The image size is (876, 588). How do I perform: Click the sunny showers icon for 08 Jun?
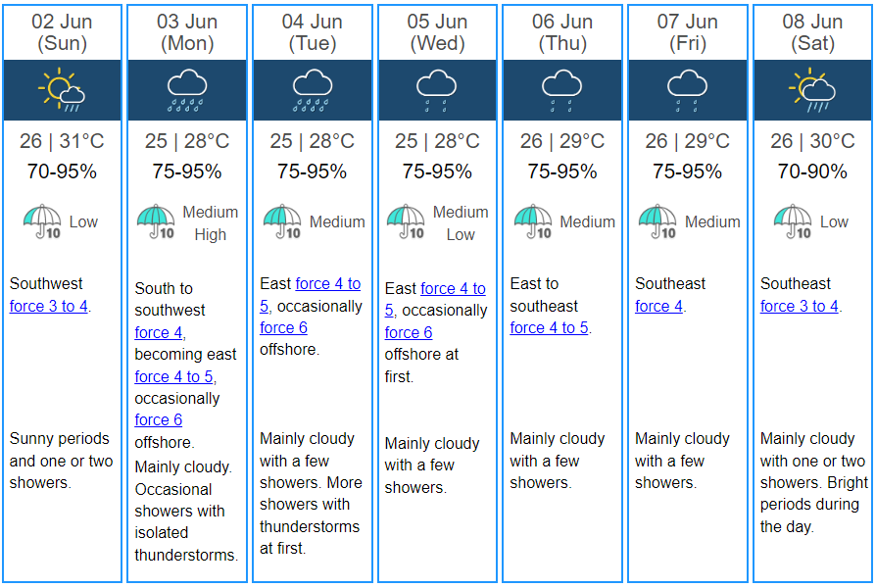coord(811,89)
